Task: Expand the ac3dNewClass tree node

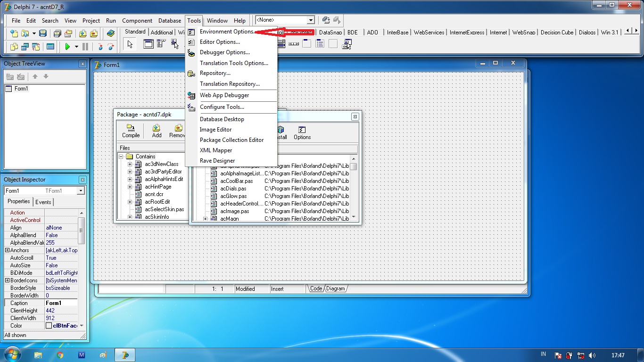Action: click(x=130, y=164)
